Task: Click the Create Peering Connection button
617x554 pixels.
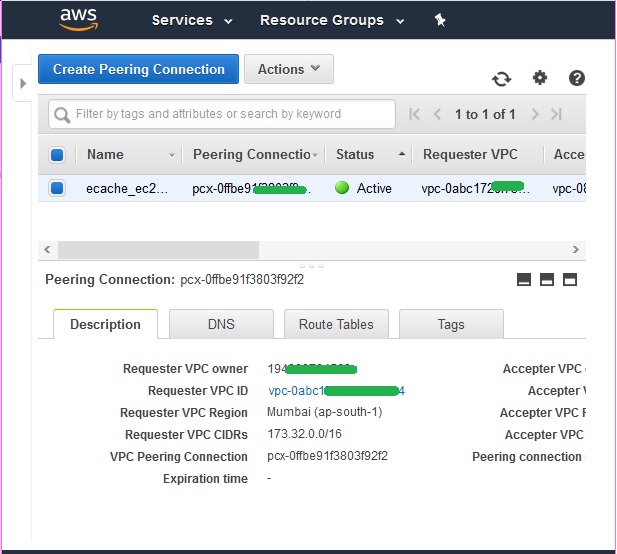Action: [138, 69]
